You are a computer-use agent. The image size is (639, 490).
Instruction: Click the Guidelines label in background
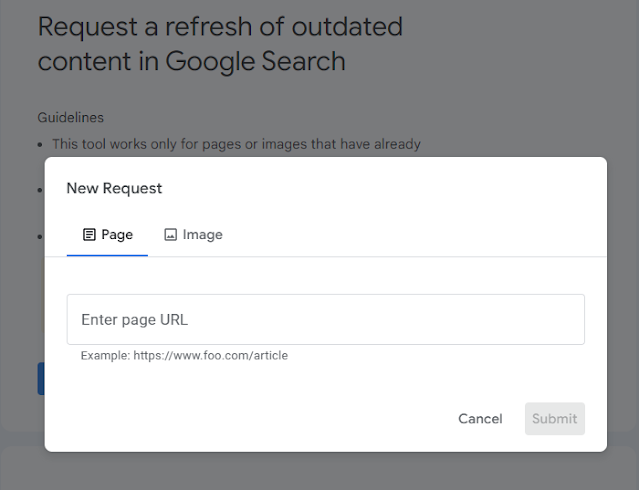click(x=70, y=118)
